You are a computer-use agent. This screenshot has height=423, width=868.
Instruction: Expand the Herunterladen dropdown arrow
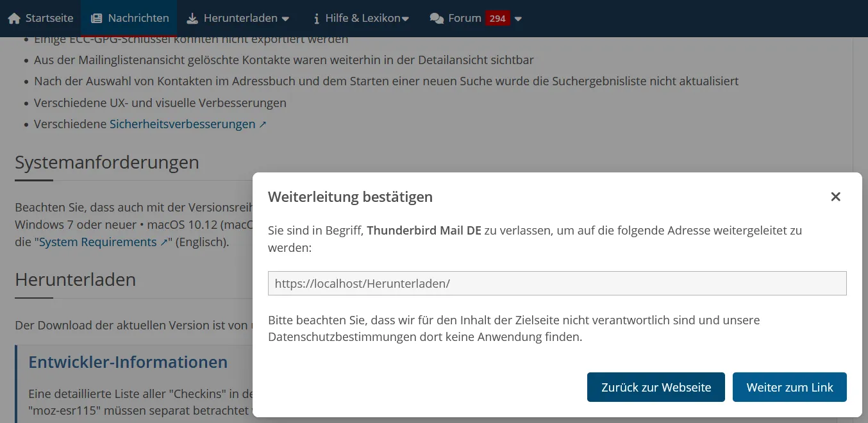285,19
